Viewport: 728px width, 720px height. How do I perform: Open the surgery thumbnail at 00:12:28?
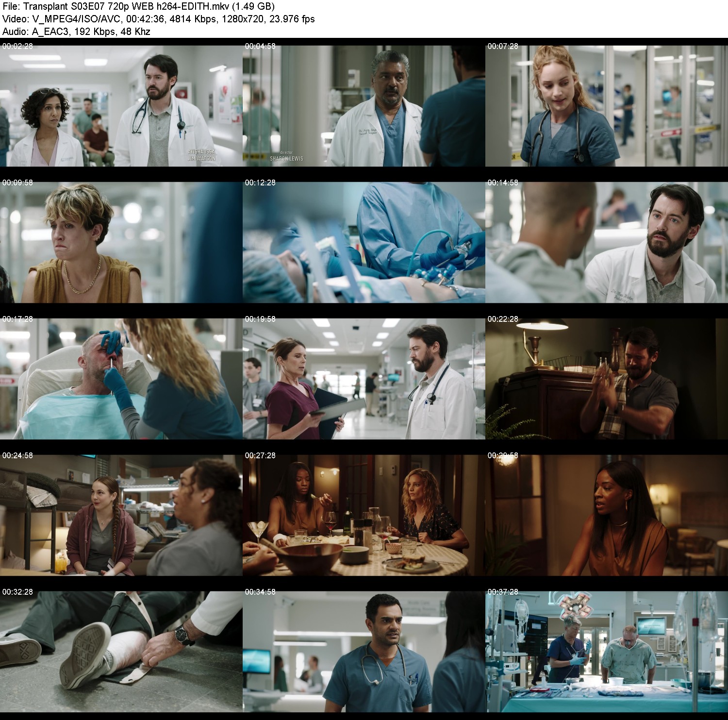coord(364,242)
